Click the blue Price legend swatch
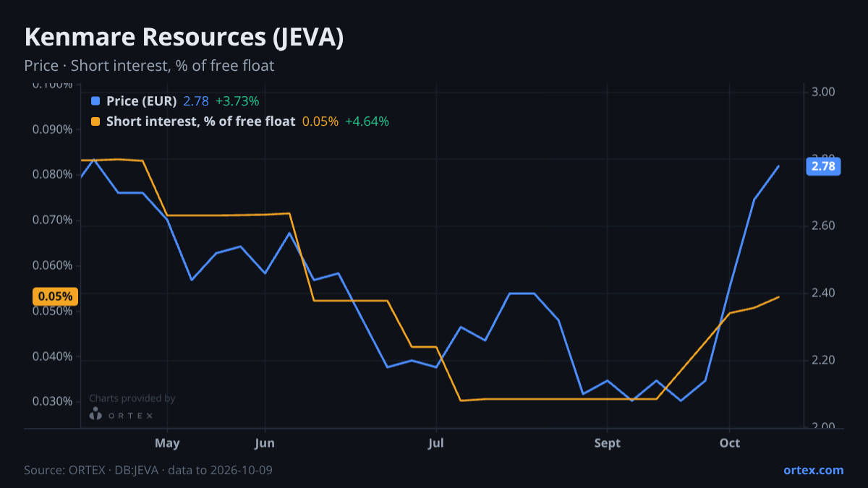Viewport: 868px width, 488px height. pyautogui.click(x=95, y=101)
